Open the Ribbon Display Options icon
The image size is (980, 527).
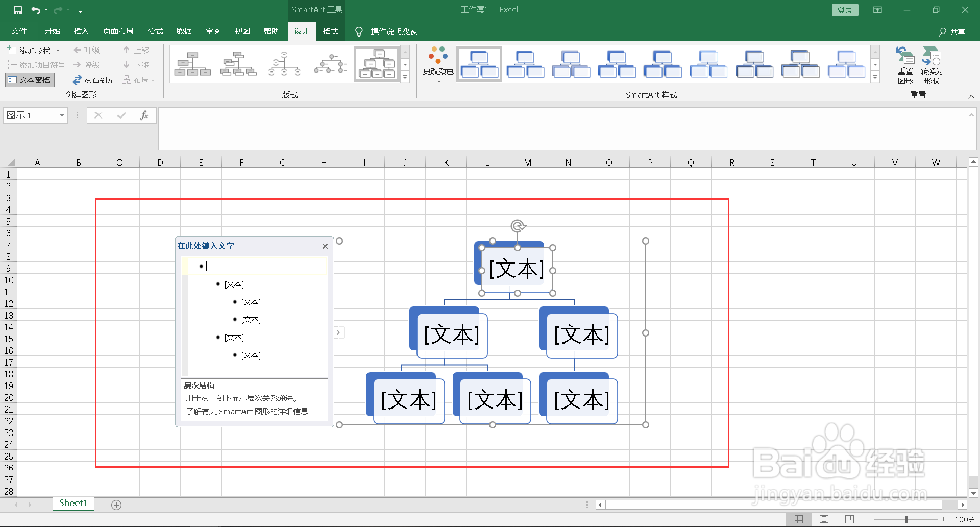pos(877,10)
